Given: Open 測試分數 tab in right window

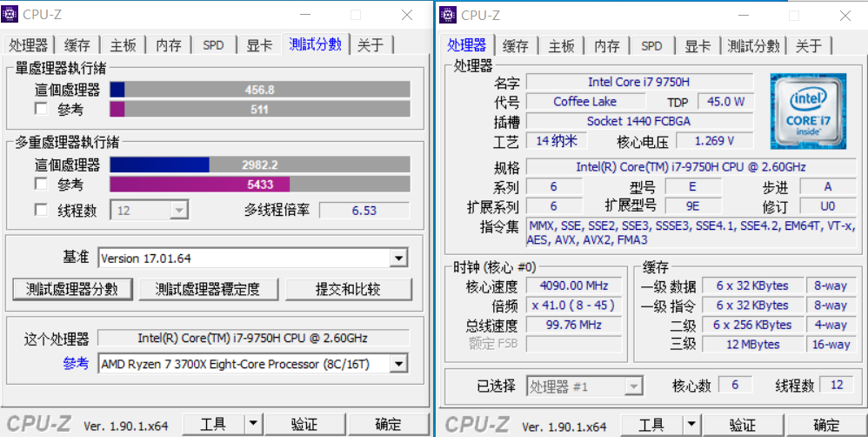Looking at the screenshot, I should point(753,45).
